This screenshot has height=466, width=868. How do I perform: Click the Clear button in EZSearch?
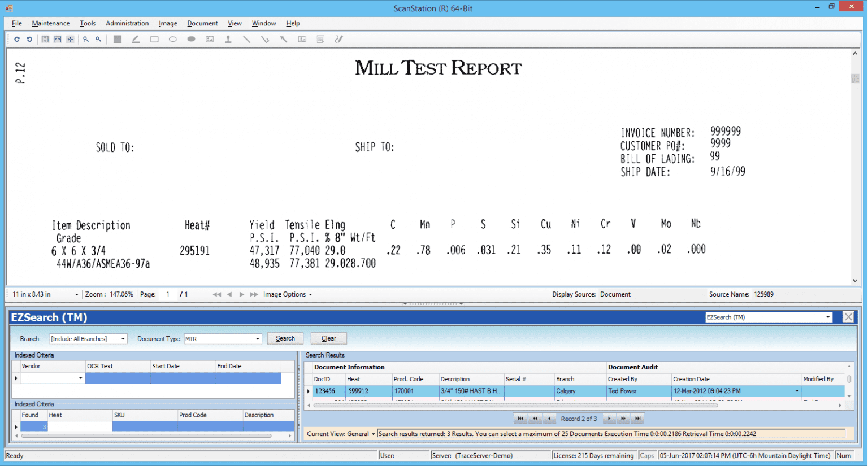pyautogui.click(x=328, y=338)
